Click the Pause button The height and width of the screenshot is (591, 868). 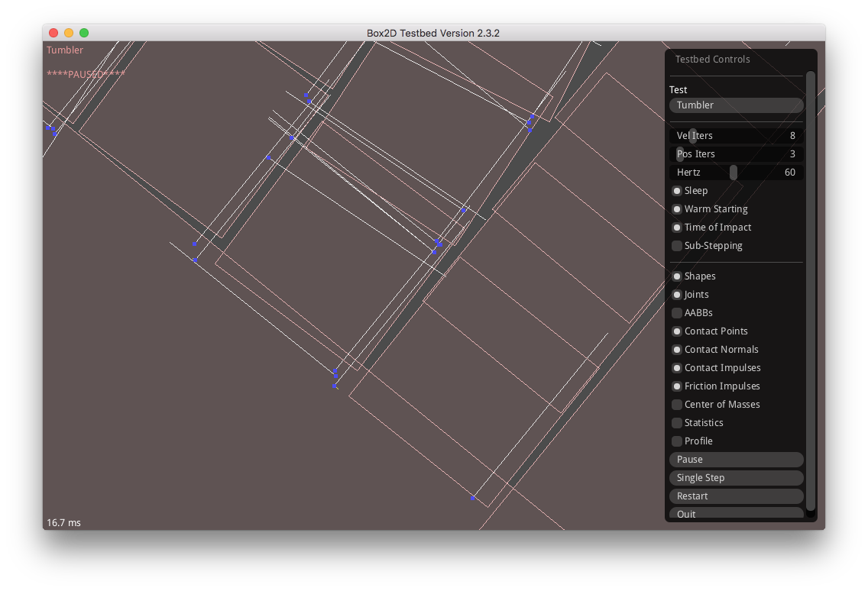coord(736,460)
